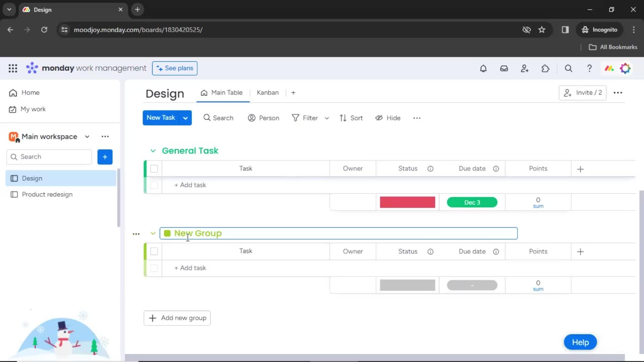The width and height of the screenshot is (644, 362).
Task: Click See plans button
Action: click(x=175, y=68)
